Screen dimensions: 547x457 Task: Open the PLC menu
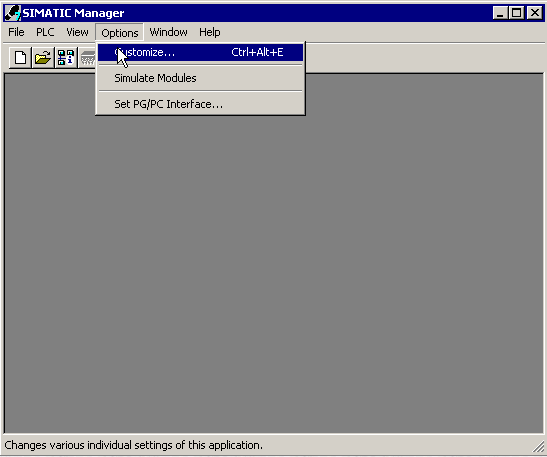click(x=45, y=32)
